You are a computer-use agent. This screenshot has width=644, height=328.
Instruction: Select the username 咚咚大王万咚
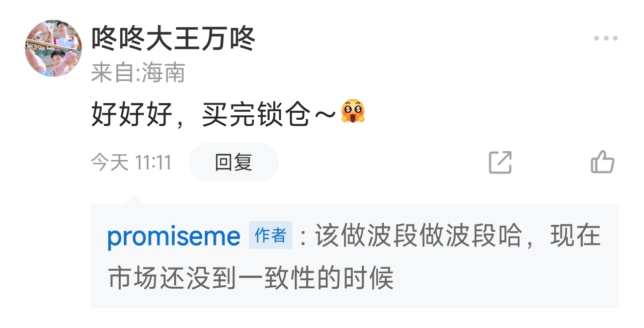174,38
